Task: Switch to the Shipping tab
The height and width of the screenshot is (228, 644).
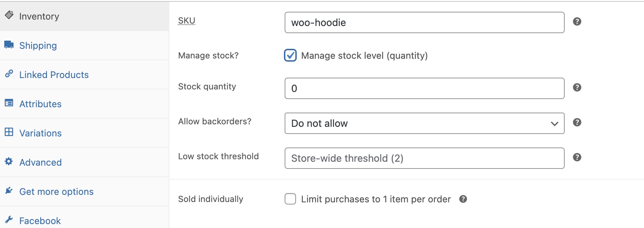Action: click(x=38, y=45)
